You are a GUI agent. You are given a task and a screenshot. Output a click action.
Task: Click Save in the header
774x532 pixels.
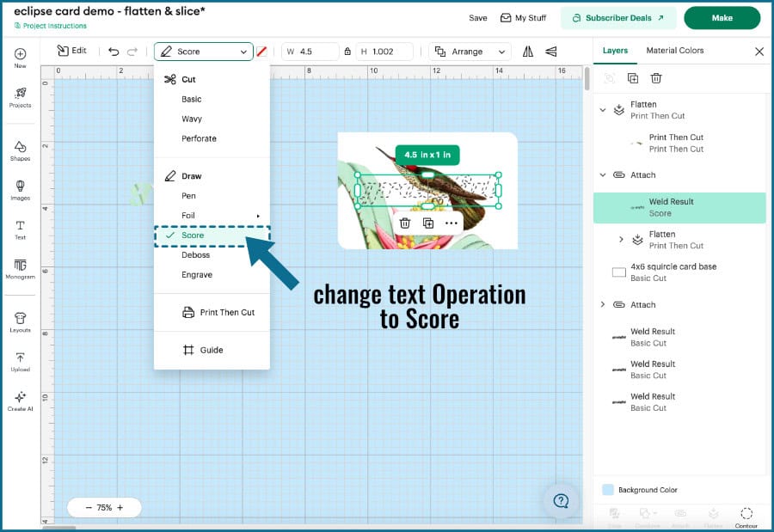point(478,18)
